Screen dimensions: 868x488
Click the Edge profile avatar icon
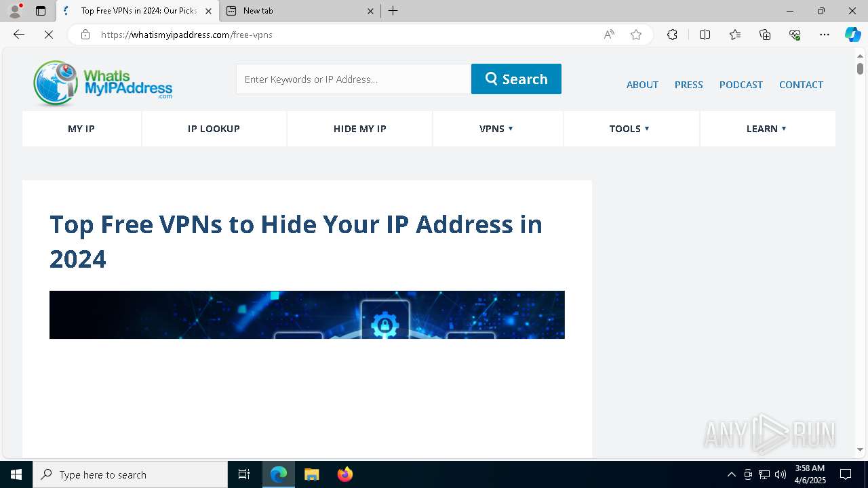(15, 11)
